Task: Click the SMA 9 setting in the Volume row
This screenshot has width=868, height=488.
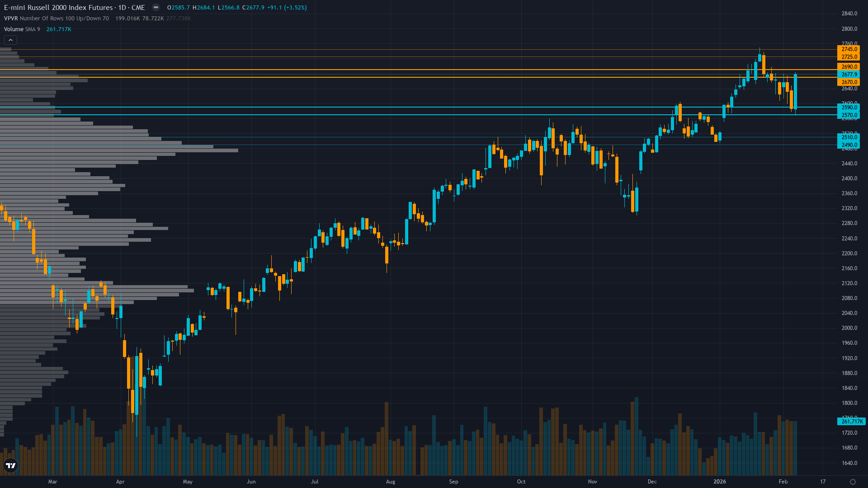Action: (32, 29)
